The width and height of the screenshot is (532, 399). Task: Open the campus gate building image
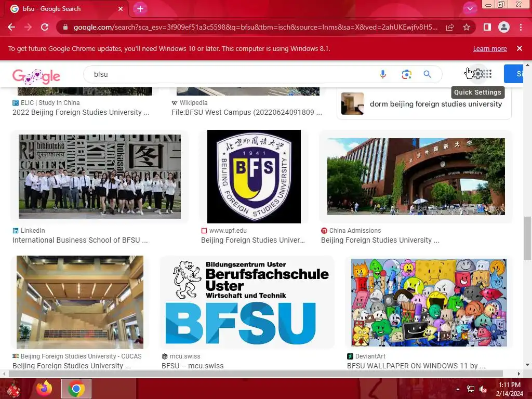416,177
